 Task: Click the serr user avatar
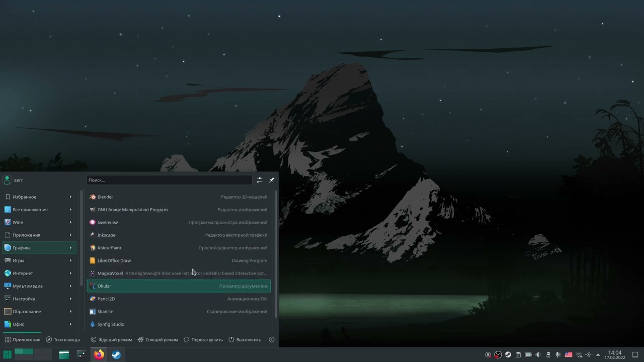[7, 180]
